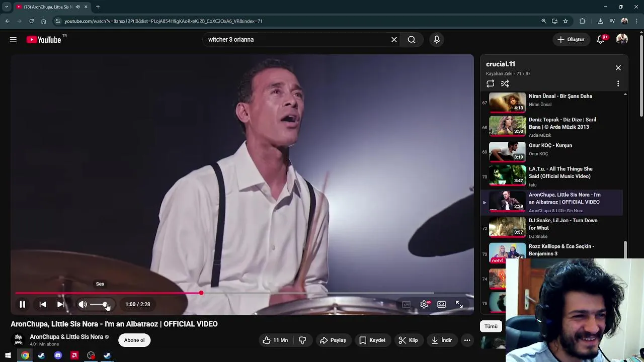Open a new browser tab
Image resolution: width=644 pixels, height=362 pixels.
98,7
